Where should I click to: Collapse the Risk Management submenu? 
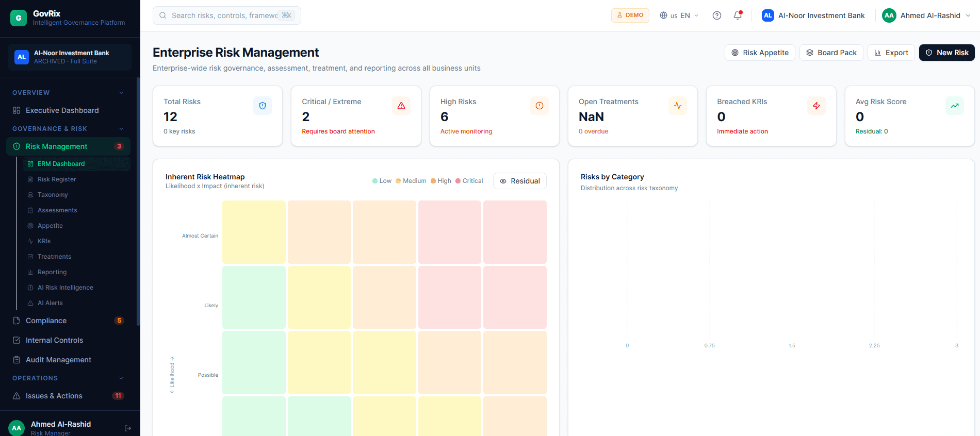coord(68,146)
